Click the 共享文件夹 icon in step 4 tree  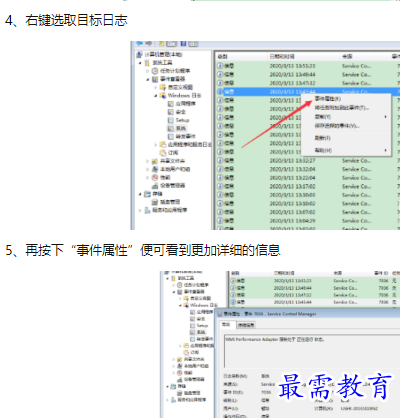[x=155, y=161]
